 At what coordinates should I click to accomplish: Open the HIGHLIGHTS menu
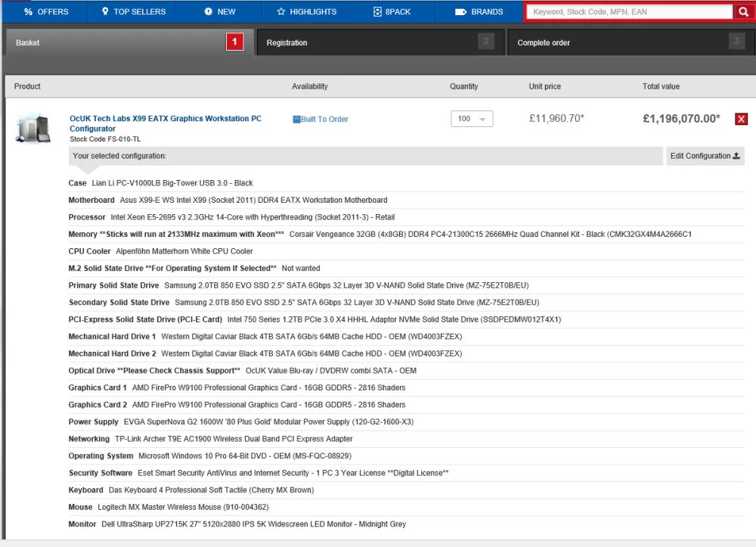[x=305, y=11]
